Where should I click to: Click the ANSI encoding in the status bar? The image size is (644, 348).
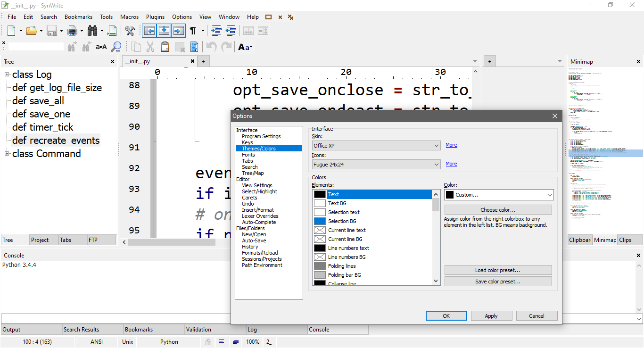(x=97, y=342)
